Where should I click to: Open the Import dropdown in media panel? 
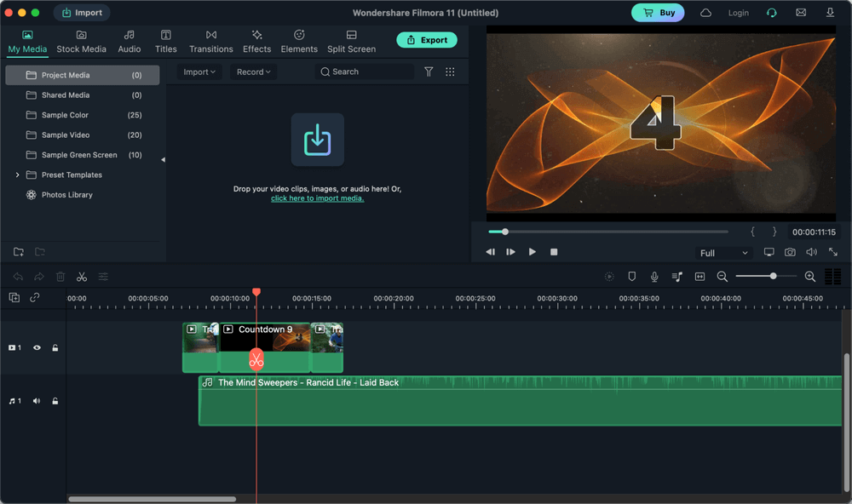(200, 72)
